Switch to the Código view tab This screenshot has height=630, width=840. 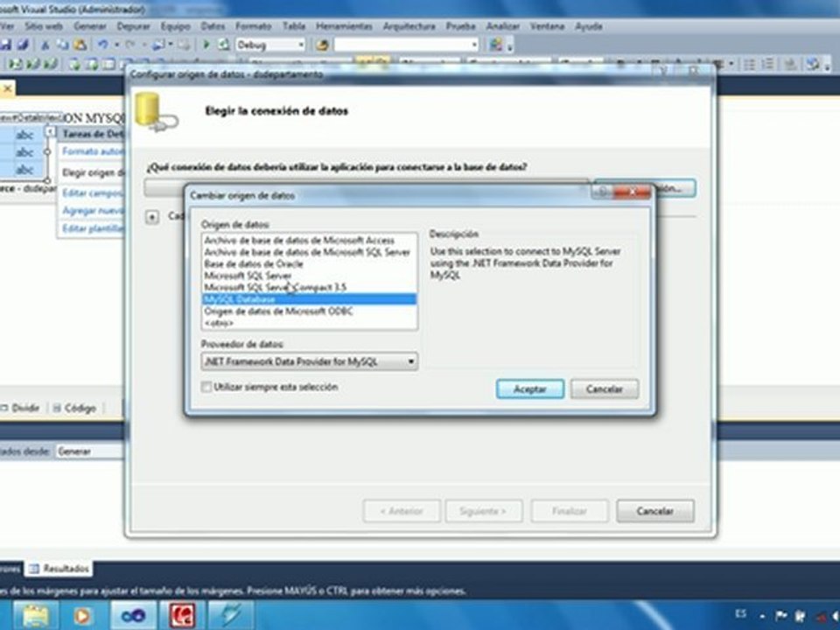coord(75,409)
